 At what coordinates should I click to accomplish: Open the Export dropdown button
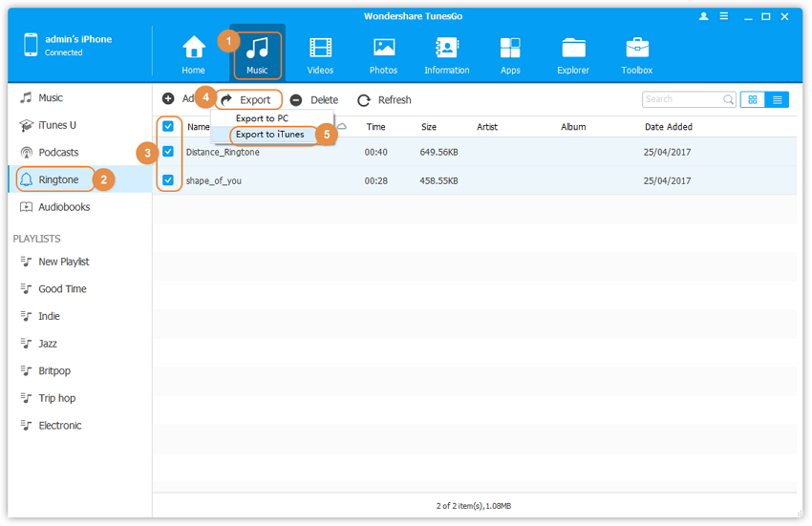pyautogui.click(x=247, y=99)
